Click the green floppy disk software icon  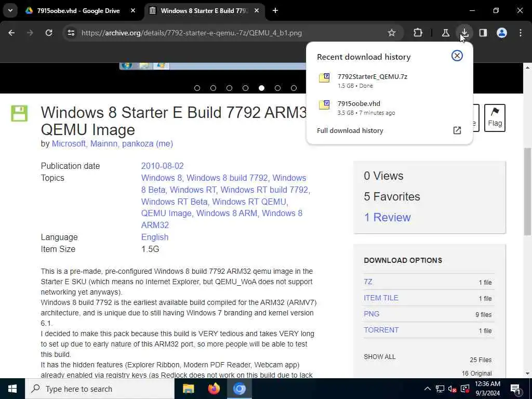pos(19,113)
